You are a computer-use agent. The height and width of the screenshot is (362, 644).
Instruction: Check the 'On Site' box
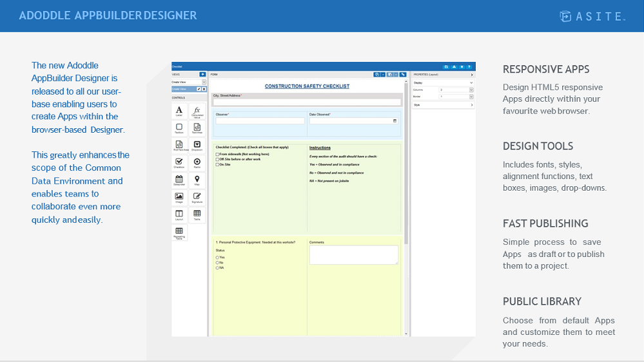pos(217,165)
